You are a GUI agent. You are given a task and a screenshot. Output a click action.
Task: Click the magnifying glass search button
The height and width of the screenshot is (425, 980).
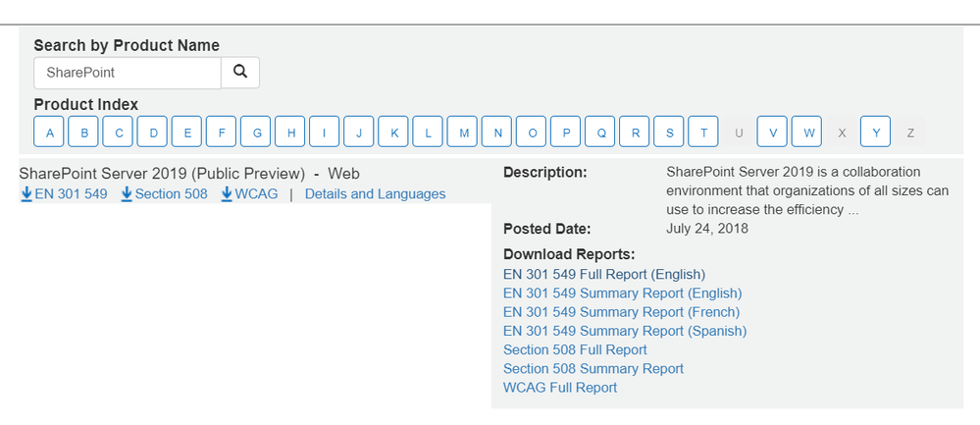point(240,73)
